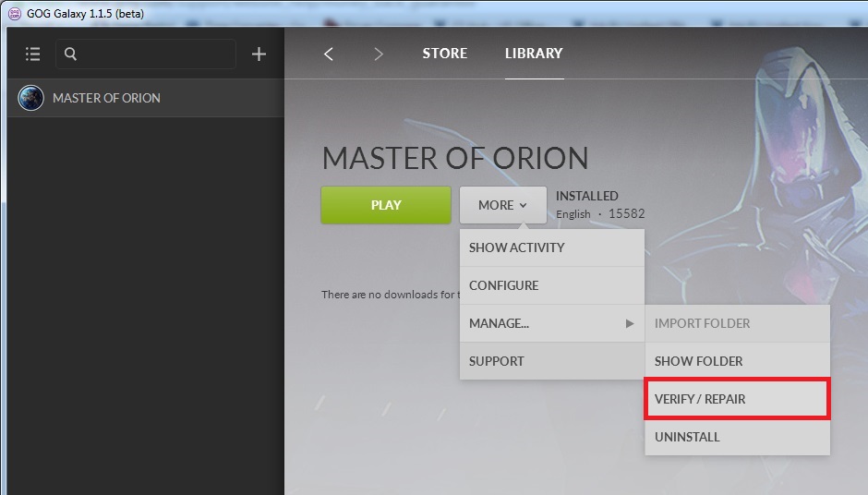Select IMPORT FOLDER in submenu
This screenshot has width=868, height=495.
(737, 323)
